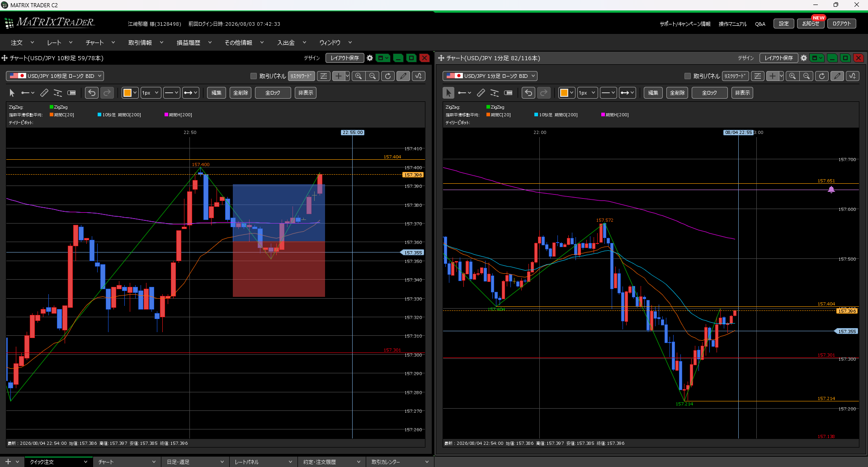Image resolution: width=868 pixels, height=467 pixels.
Task: Select the text label tool in the 10秒足 chart
Action: coord(71,93)
